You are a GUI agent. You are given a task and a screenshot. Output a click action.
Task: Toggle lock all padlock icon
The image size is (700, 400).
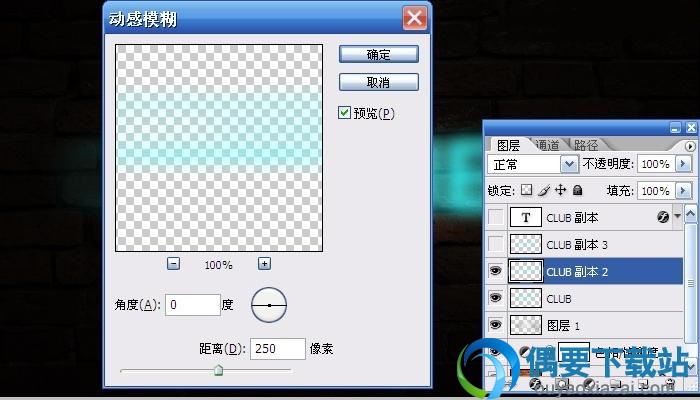click(x=578, y=191)
